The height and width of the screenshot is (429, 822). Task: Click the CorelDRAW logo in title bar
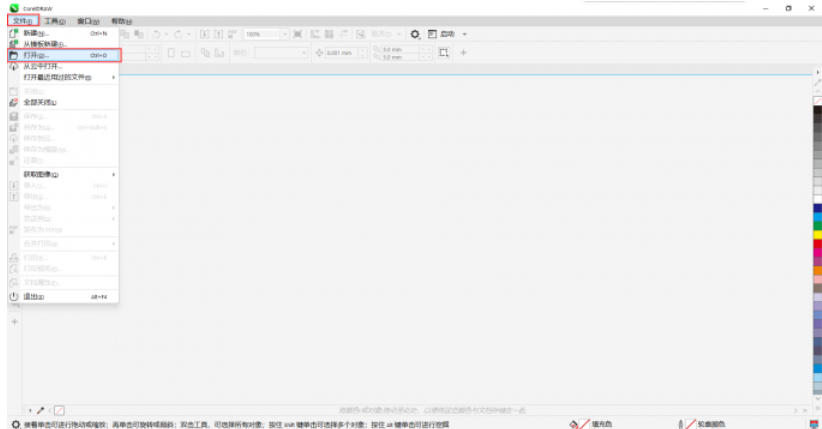pyautogui.click(x=14, y=8)
